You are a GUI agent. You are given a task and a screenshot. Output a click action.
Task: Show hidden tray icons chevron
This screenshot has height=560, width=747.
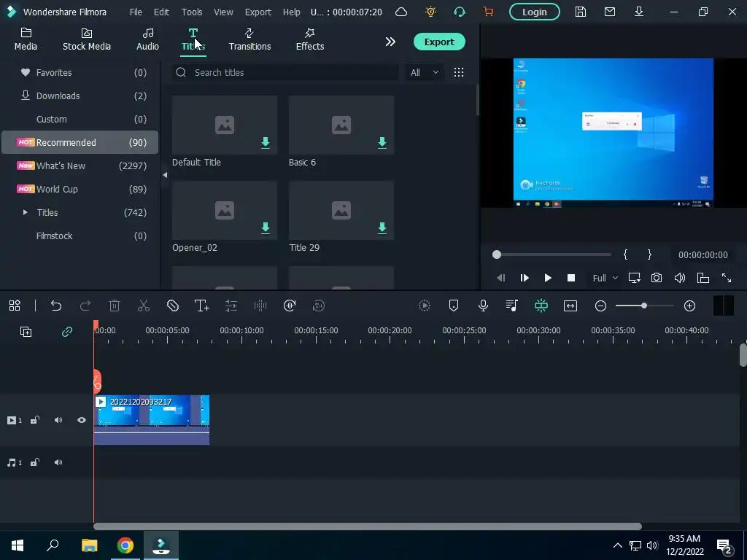[617, 545]
